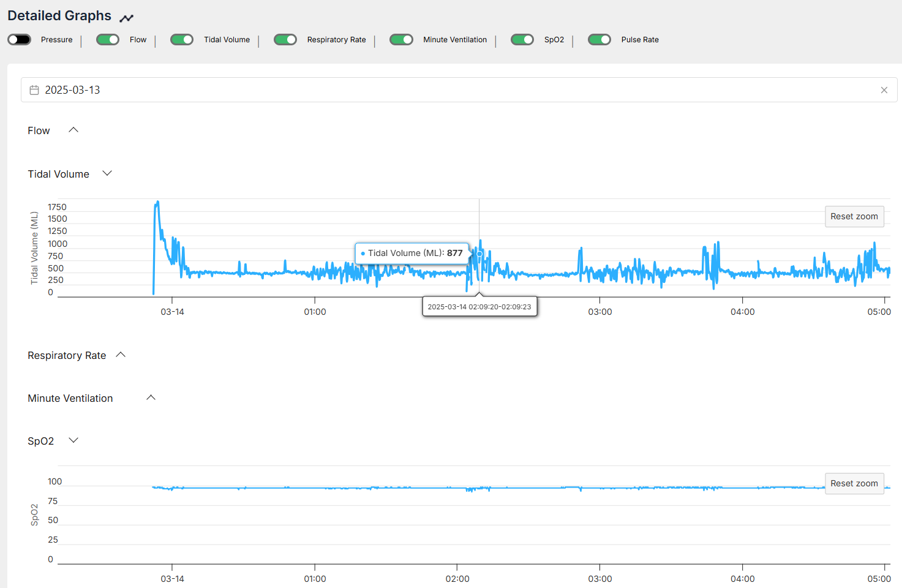Turn off the Flow toggle

click(x=108, y=40)
